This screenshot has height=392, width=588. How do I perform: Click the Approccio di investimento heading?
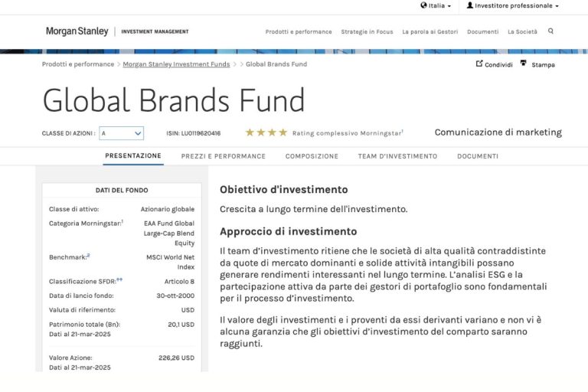289,231
